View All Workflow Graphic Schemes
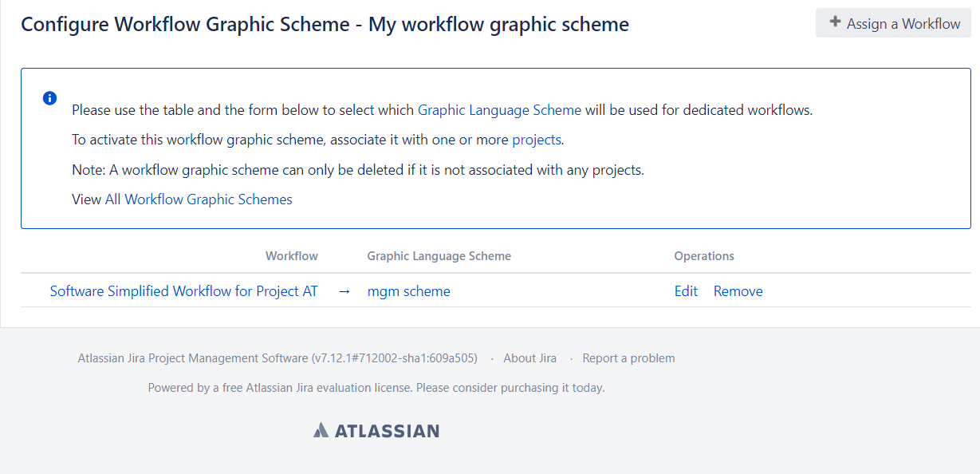The image size is (980, 474). (x=199, y=199)
